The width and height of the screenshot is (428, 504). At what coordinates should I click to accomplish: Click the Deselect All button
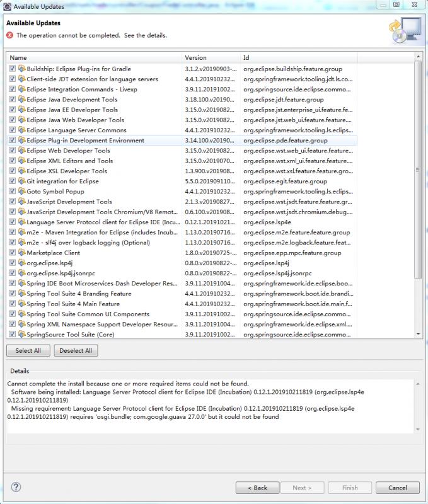coord(76,351)
